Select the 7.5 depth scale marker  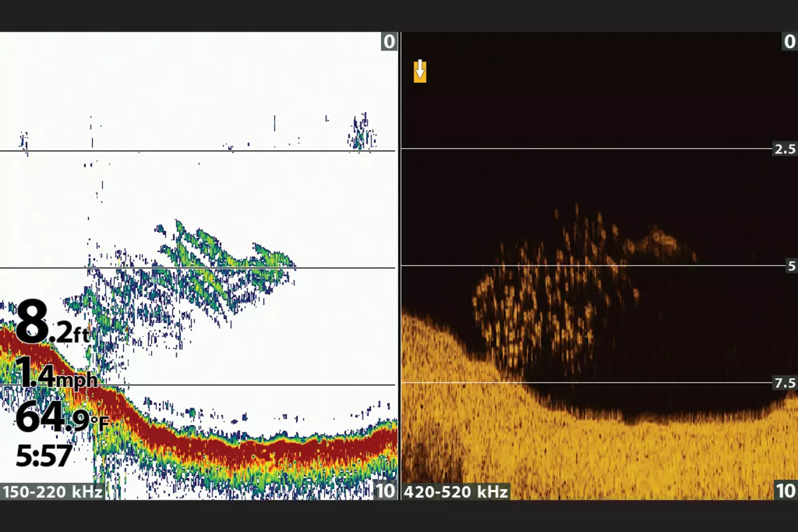(785, 383)
